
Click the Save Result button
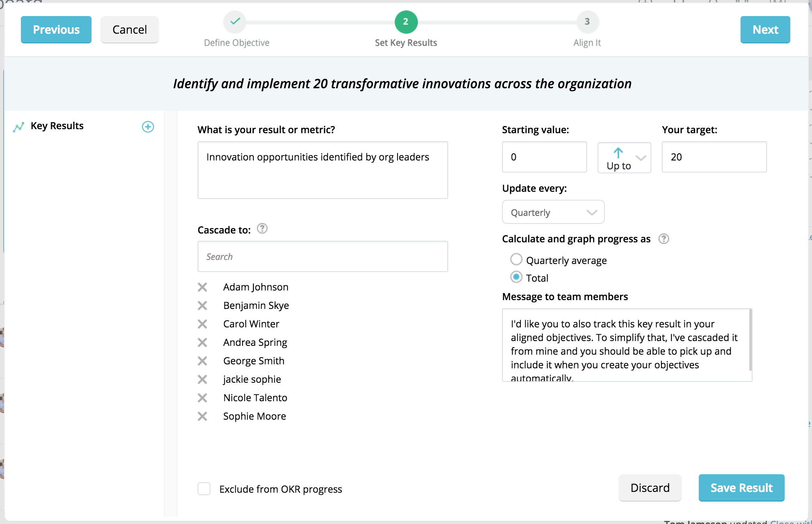(x=741, y=487)
